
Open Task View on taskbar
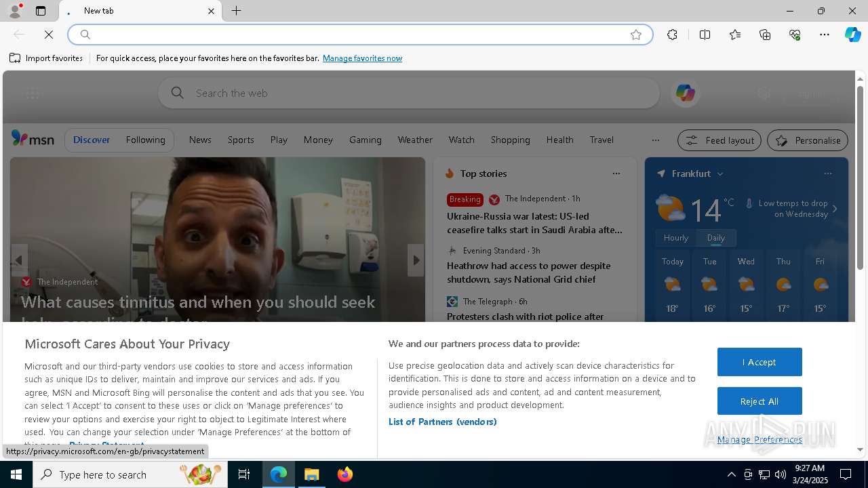click(244, 474)
